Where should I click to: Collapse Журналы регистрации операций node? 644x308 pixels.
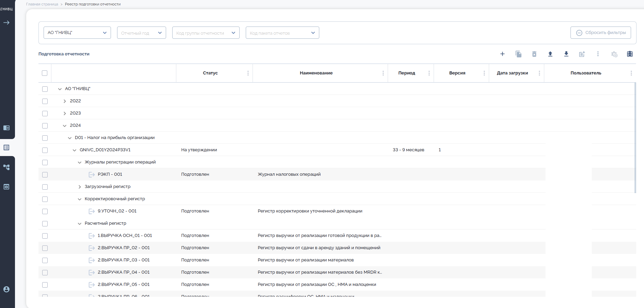click(x=80, y=162)
